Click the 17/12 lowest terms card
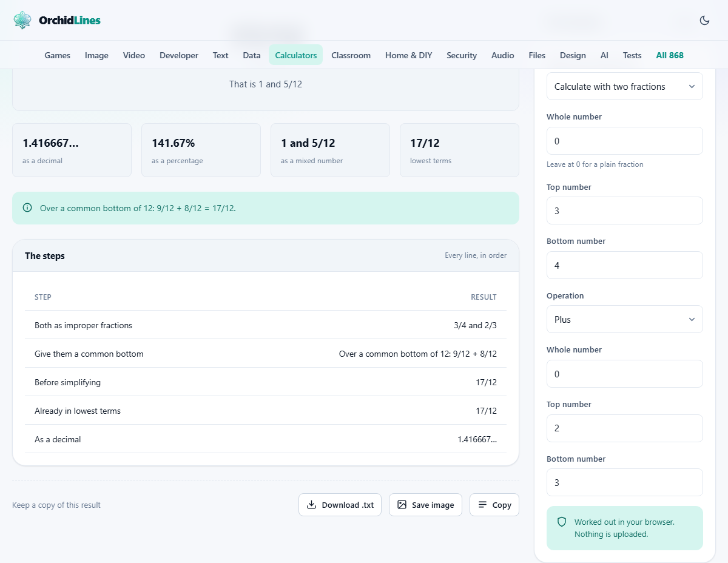 point(459,150)
